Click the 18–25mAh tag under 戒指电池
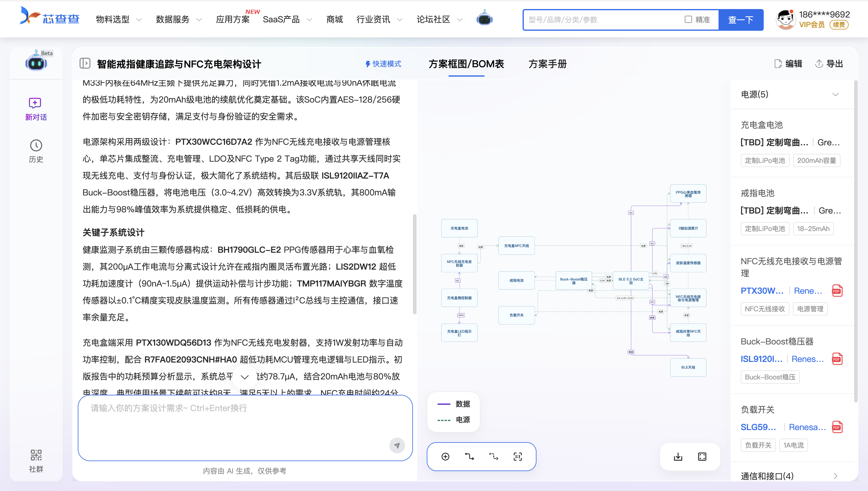Image resolution: width=868 pixels, height=491 pixels. point(813,229)
